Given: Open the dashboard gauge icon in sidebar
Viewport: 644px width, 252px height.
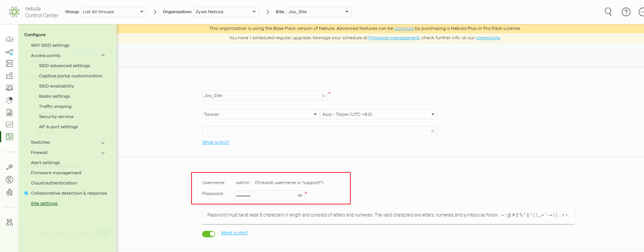Looking at the screenshot, I should tap(9, 39).
